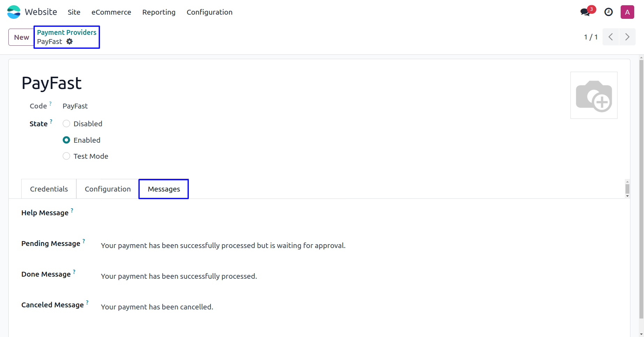Open the Configuration top menu
This screenshot has height=337, width=644.
click(209, 12)
